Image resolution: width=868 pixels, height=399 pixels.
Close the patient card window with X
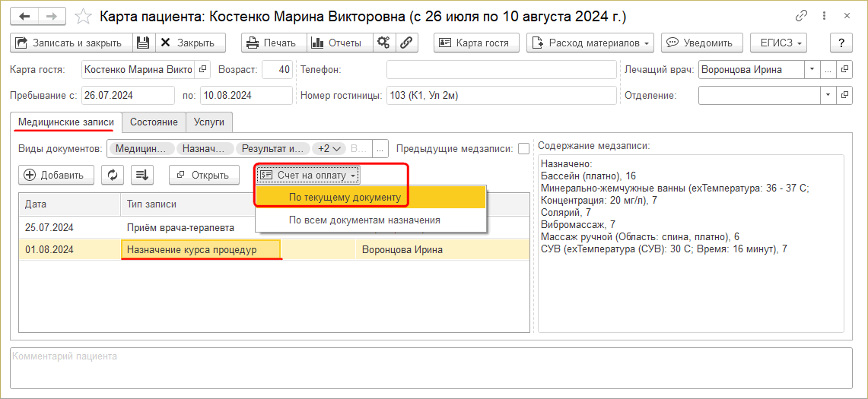[x=847, y=17]
